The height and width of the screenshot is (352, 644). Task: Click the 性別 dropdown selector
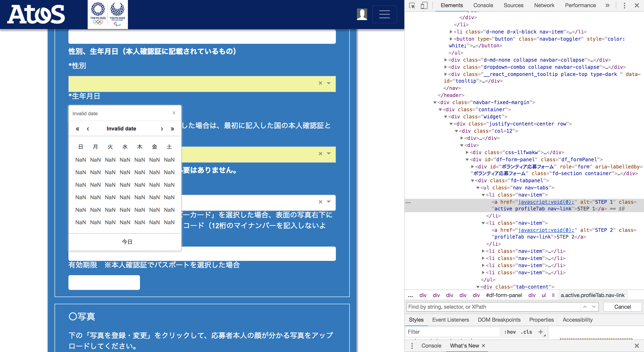pyautogui.click(x=202, y=83)
